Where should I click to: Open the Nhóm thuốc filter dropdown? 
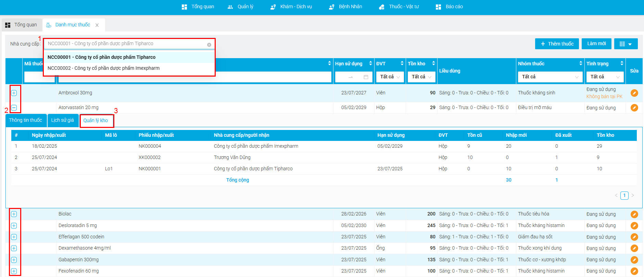550,77
